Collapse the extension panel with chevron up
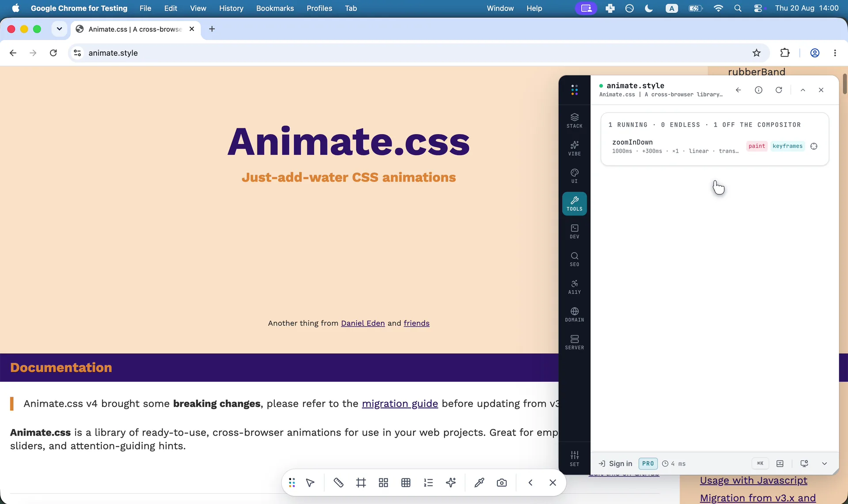848x504 pixels. (x=803, y=90)
